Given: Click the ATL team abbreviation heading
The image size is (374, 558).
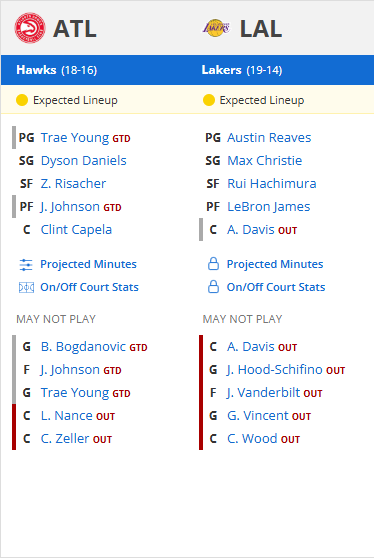Looking at the screenshot, I should click(x=75, y=28).
